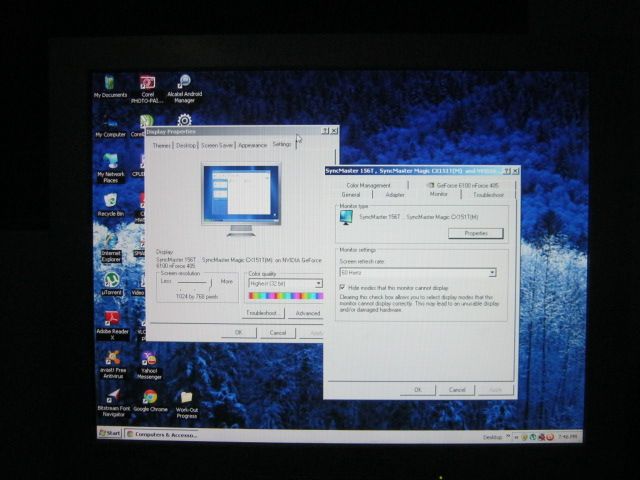The width and height of the screenshot is (640, 480).
Task: Open the My Documents desktop icon
Action: click(x=110, y=83)
